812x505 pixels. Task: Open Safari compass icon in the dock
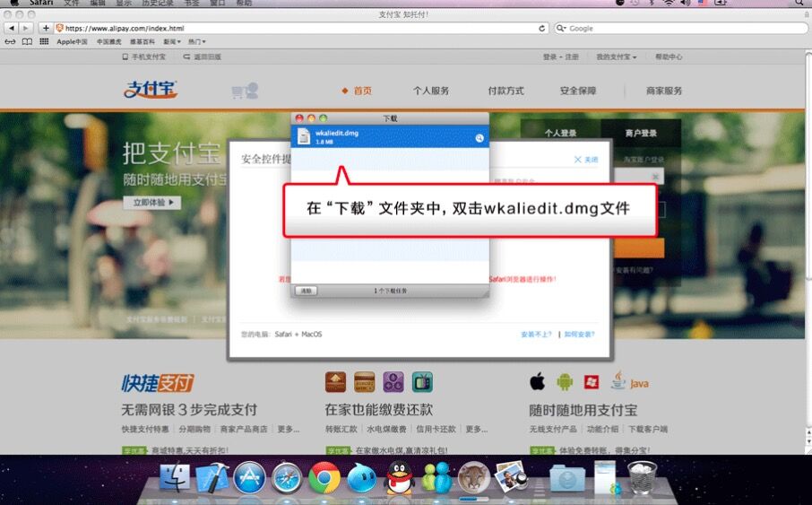[287, 478]
